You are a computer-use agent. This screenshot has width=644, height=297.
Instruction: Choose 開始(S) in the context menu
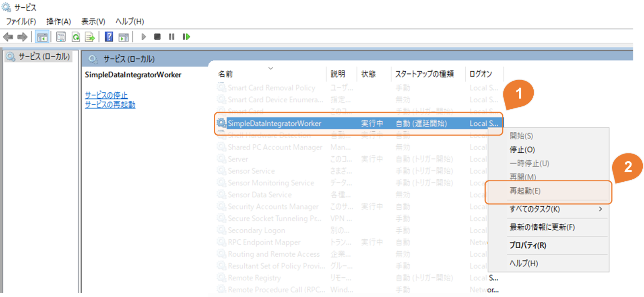548,136
